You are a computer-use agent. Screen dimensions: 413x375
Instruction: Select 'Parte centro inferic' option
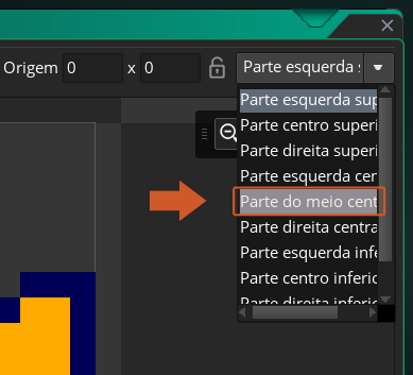[309, 278]
